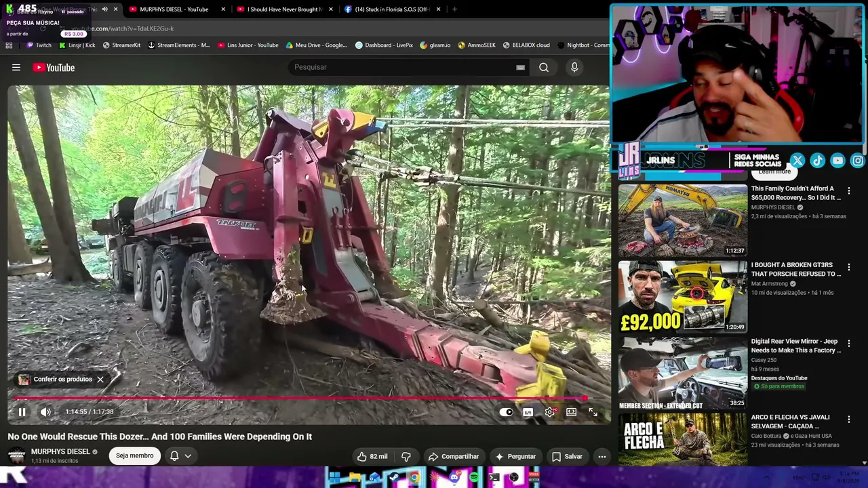Switch to I Should Have Never Brought tab
The width and height of the screenshot is (868, 488).
pyautogui.click(x=284, y=9)
